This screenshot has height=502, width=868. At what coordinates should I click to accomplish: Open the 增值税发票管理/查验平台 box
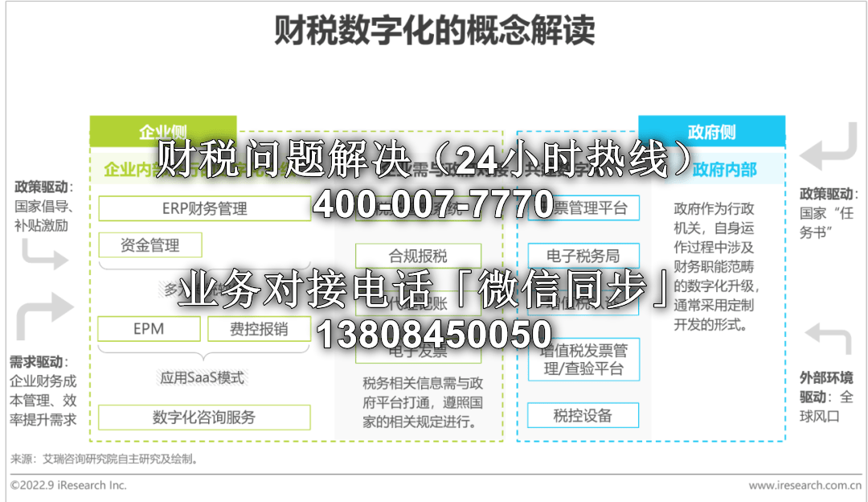tap(583, 360)
